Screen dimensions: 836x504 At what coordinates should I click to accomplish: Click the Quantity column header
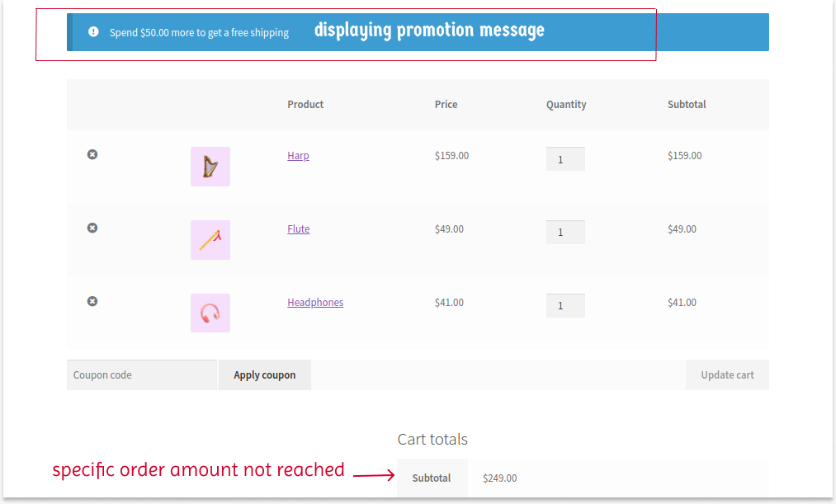point(566,105)
